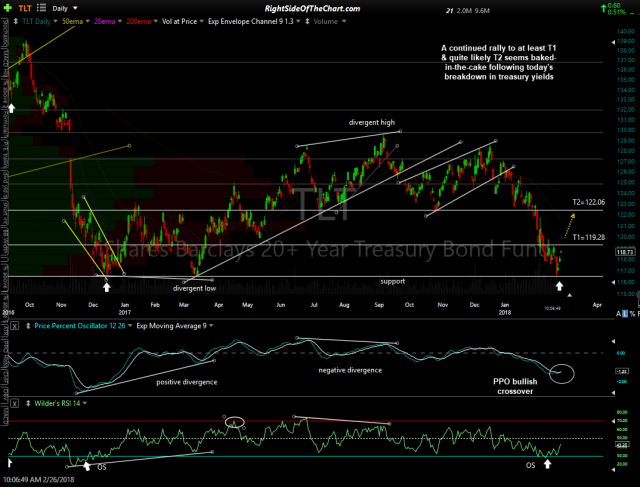Screen dimensions: 640x487
Task: Click the divergent high annotation
Action: click(371, 122)
